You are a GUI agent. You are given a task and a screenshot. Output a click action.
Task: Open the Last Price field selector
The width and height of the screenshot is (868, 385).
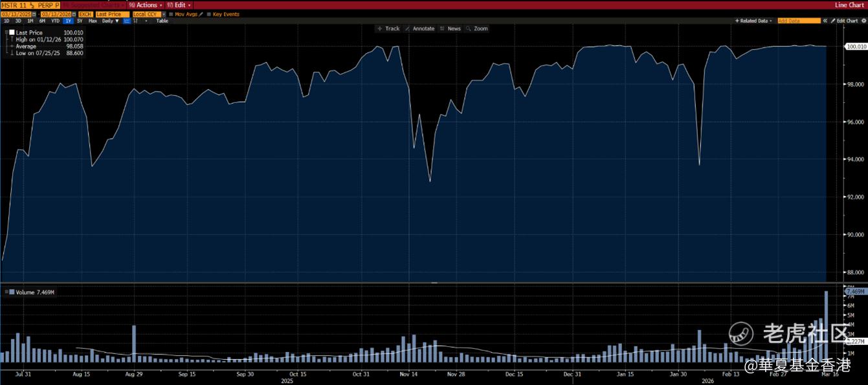pos(112,14)
